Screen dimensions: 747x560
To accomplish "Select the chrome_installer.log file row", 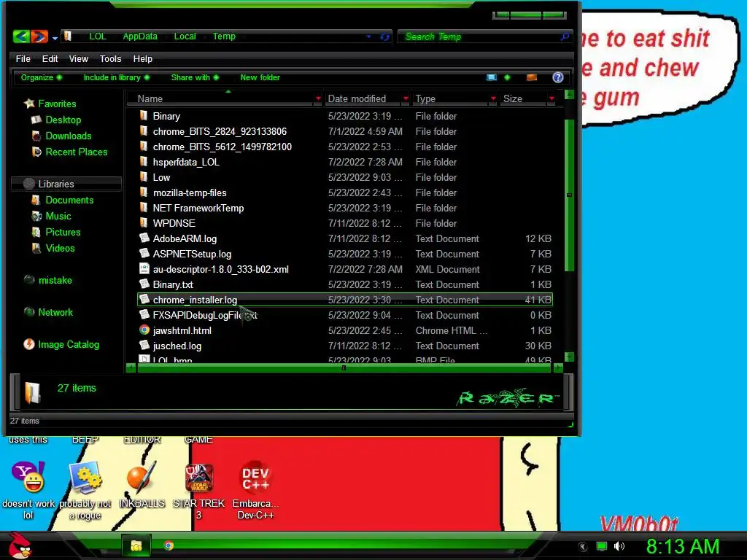I will coord(345,300).
